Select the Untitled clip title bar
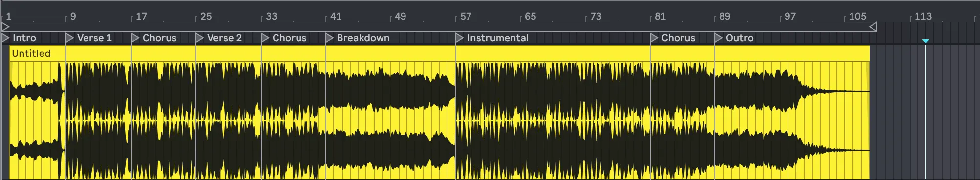Screen dimensions: 980x180 tap(440, 53)
